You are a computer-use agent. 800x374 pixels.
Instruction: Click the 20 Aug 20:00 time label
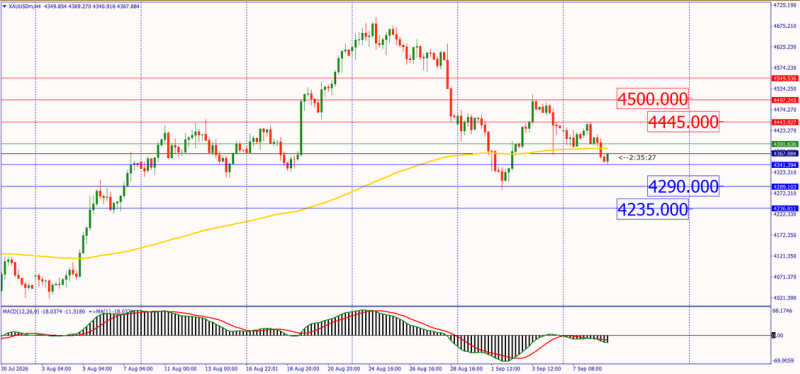(343, 368)
